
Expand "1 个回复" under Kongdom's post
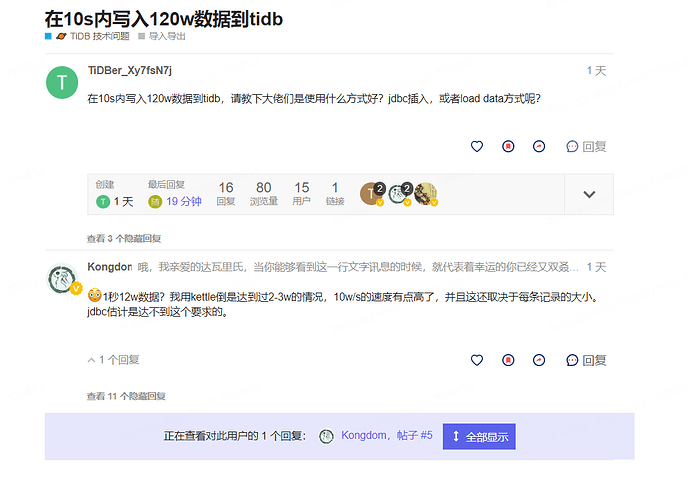[x=114, y=360]
